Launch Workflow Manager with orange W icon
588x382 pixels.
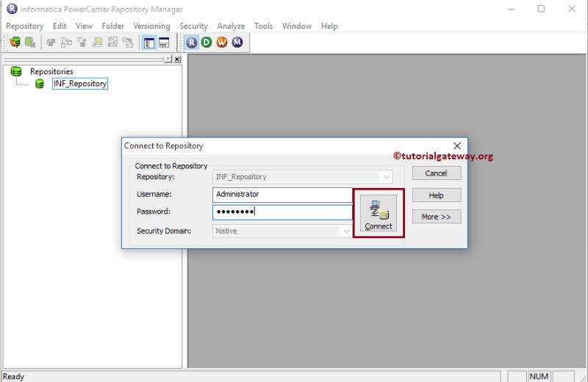click(x=222, y=43)
